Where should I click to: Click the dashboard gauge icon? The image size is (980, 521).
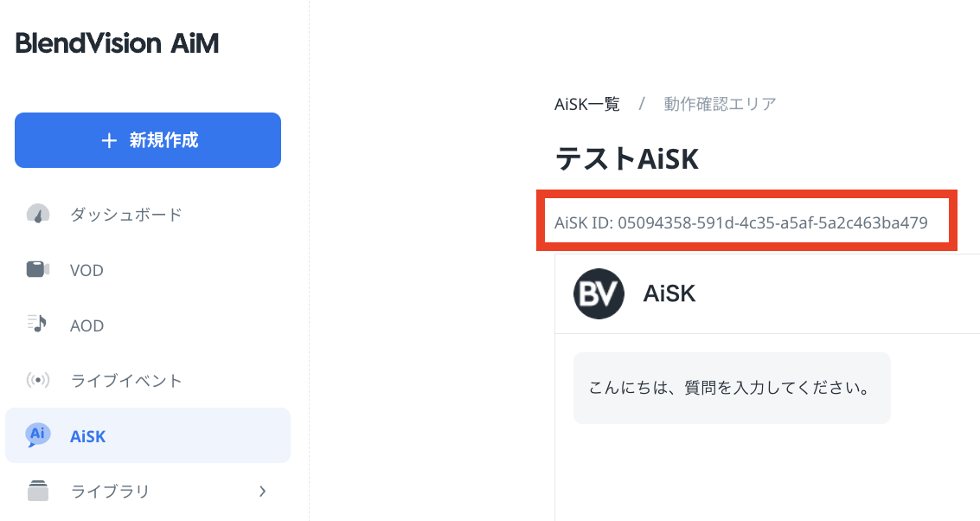(38, 214)
